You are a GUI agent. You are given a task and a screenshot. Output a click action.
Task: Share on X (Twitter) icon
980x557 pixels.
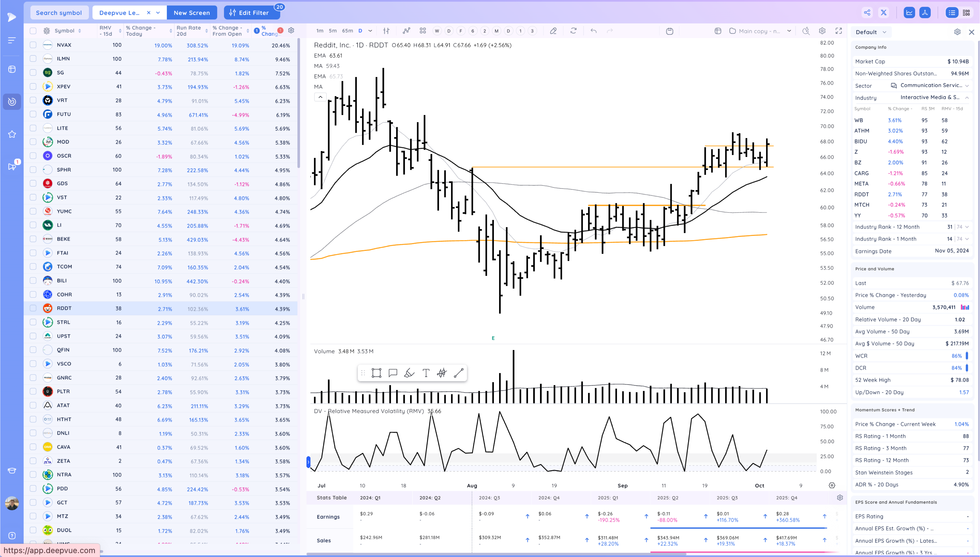(884, 13)
